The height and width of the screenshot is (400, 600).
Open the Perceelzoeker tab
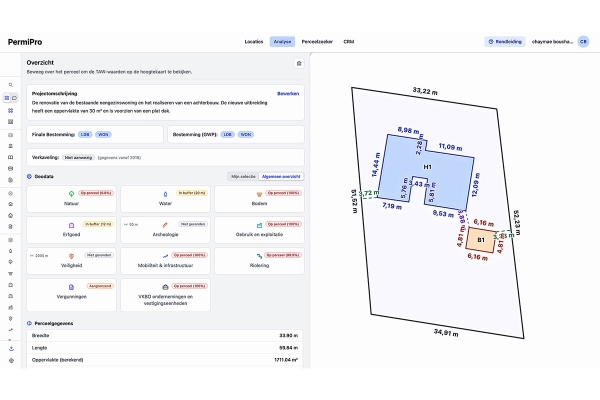click(317, 42)
